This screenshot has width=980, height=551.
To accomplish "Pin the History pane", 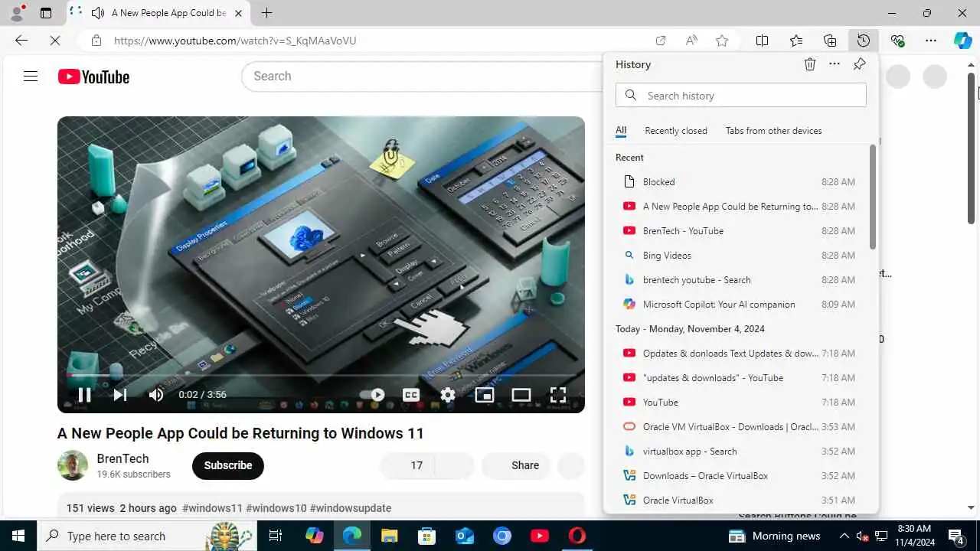I will [x=860, y=64].
